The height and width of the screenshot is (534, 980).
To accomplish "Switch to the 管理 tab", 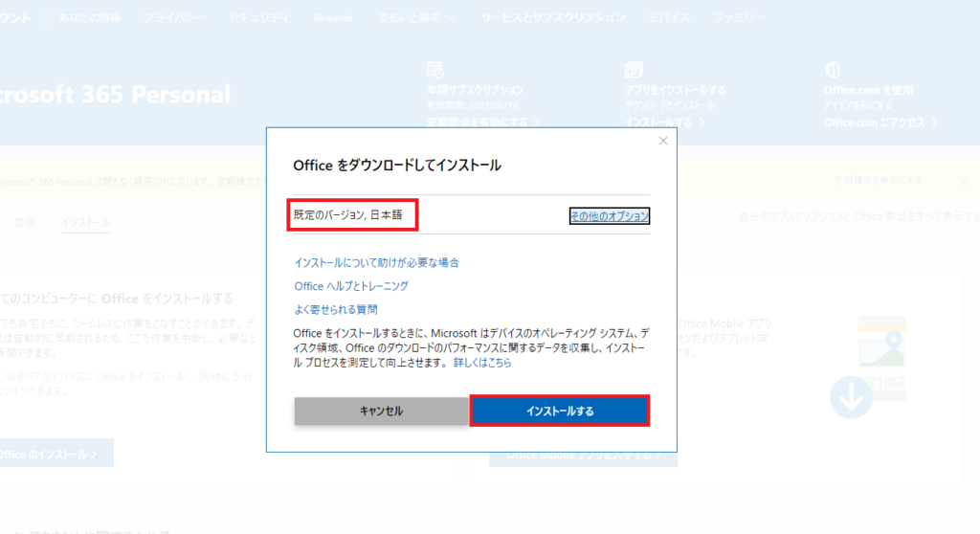I will [24, 222].
